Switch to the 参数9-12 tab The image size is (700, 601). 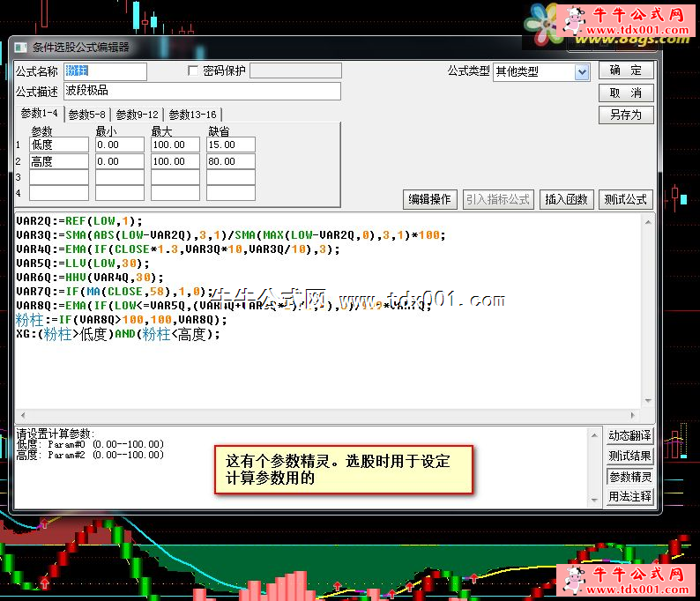point(137,115)
